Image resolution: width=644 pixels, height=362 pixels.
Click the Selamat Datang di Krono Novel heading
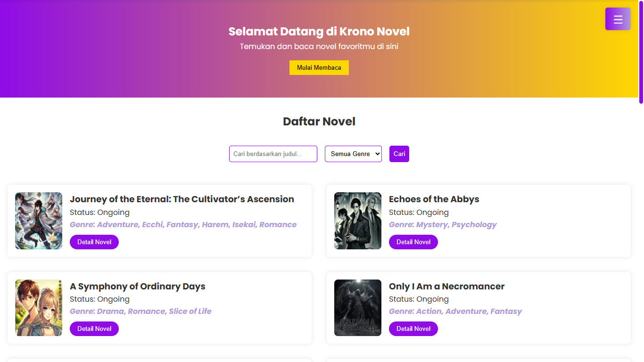point(319,32)
